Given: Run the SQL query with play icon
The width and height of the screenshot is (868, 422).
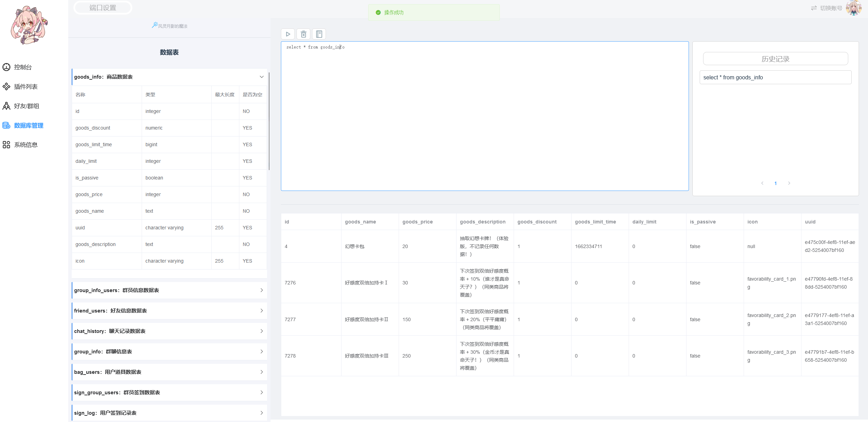Looking at the screenshot, I should click(288, 34).
